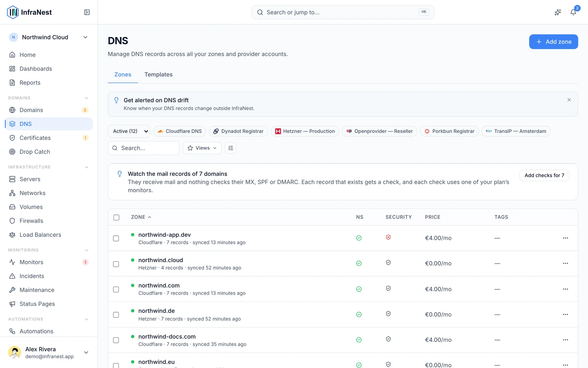The width and height of the screenshot is (588, 368).
Task: Collapse the Domains sidebar section
Action: click(87, 98)
